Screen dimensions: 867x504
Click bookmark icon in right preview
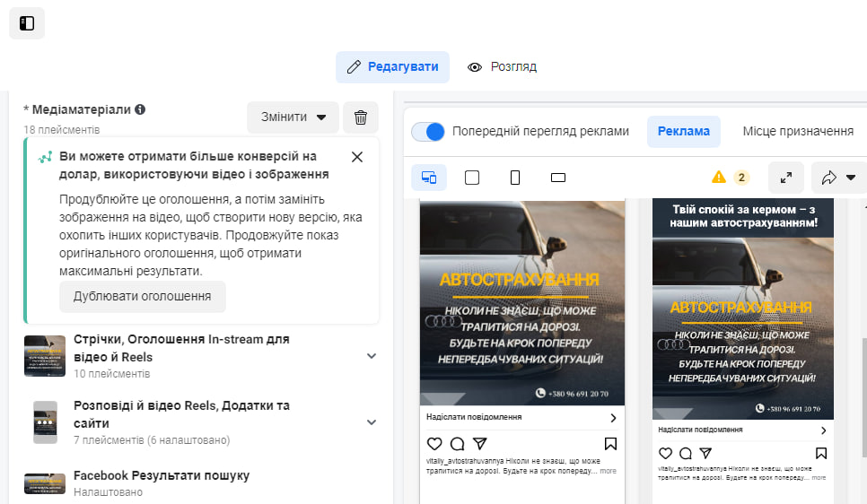821,453
